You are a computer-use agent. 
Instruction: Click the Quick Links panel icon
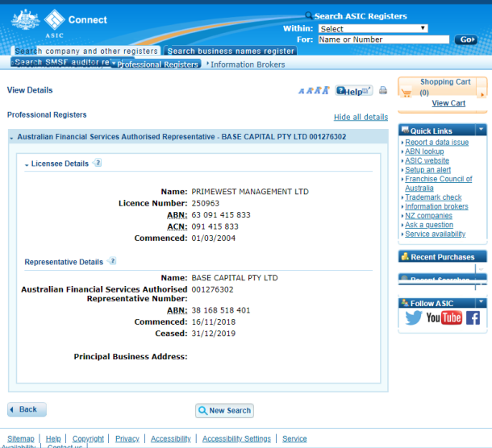coord(405,130)
